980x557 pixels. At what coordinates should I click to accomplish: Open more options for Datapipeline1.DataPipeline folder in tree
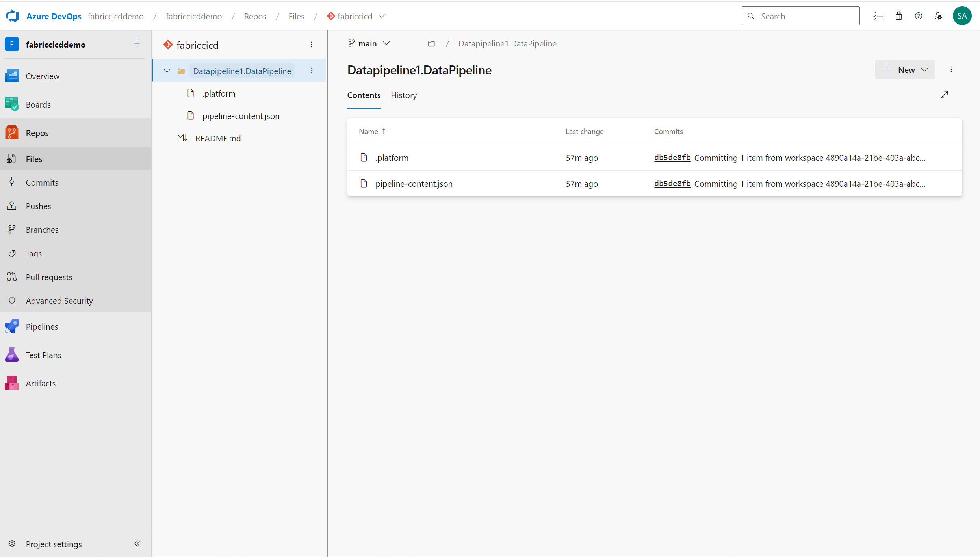tap(312, 71)
